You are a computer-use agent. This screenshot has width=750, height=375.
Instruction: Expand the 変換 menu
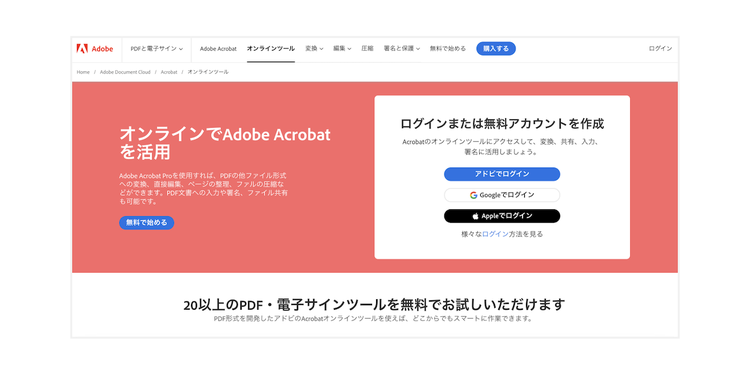(x=314, y=49)
